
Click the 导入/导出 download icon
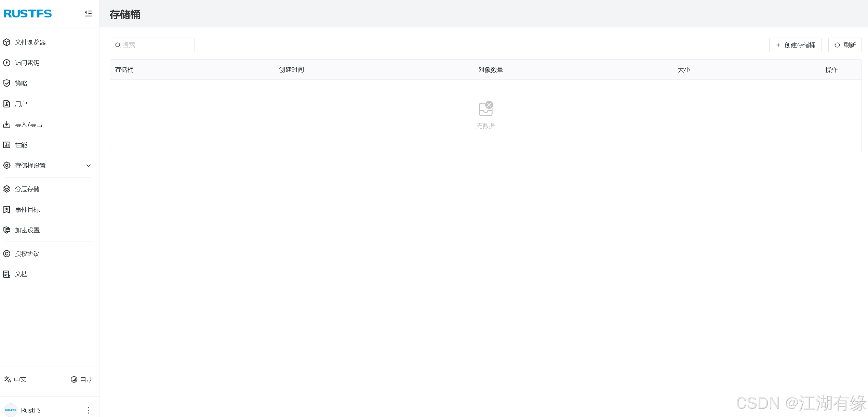tap(7, 124)
